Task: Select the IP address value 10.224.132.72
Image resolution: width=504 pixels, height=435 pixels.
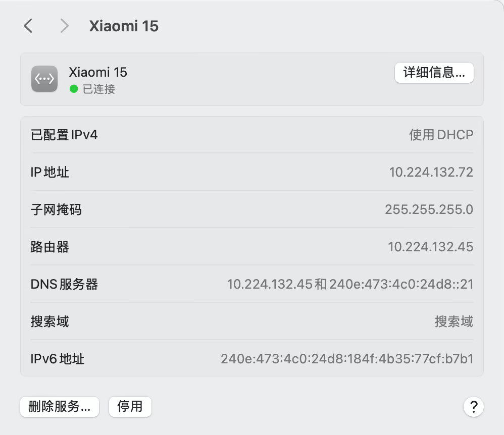Action: pos(431,172)
